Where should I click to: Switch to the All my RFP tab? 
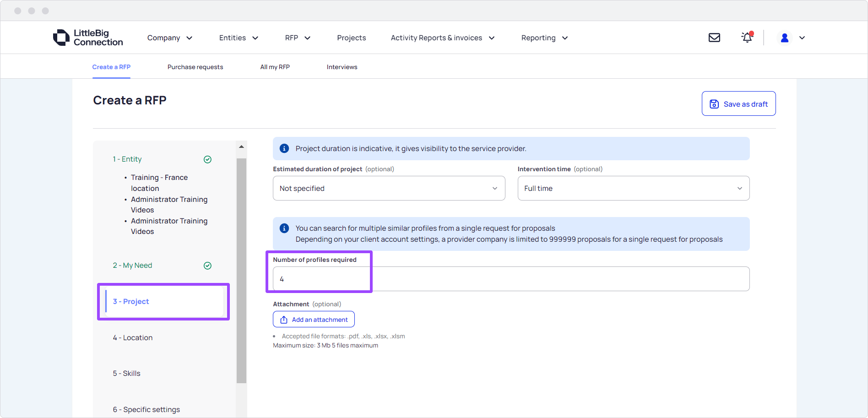275,67
